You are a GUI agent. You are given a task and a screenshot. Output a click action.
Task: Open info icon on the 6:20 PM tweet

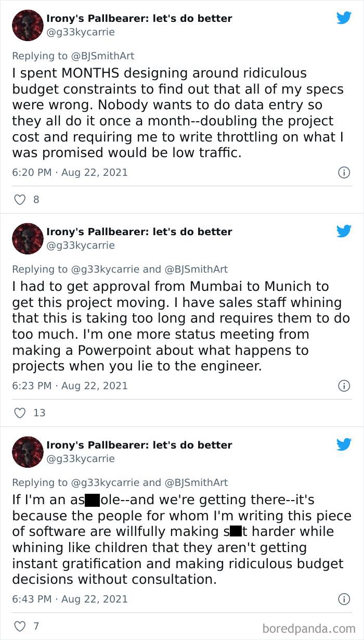(344, 172)
